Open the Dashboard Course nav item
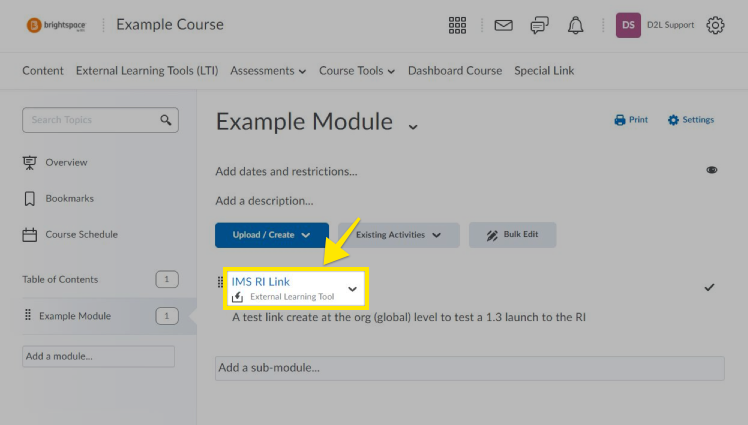This screenshot has width=748, height=425. coord(455,71)
